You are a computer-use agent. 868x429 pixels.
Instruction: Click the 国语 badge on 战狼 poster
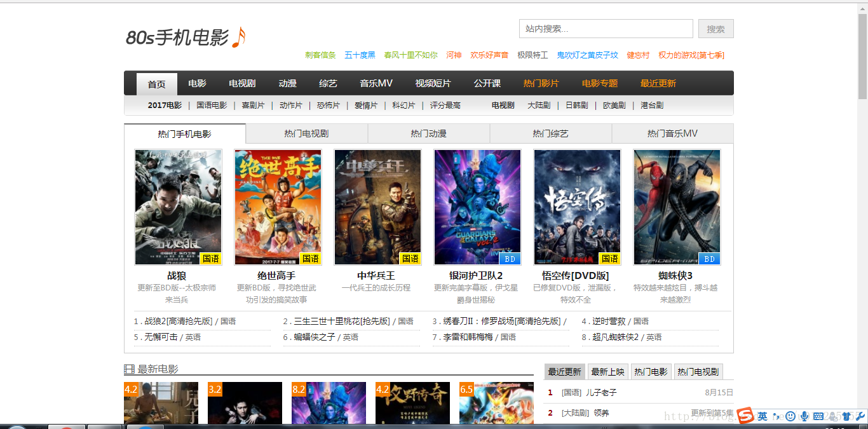210,259
